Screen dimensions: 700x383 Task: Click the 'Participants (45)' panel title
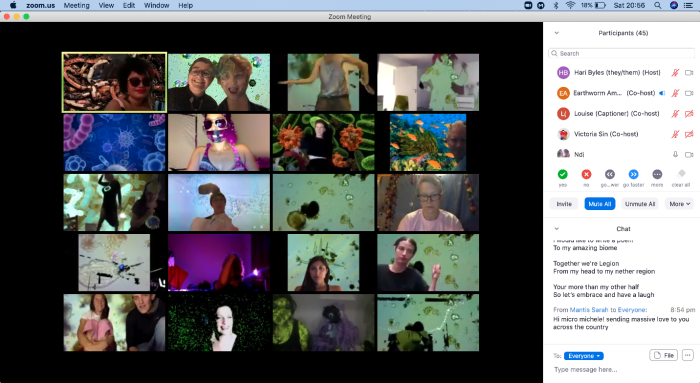tap(623, 33)
